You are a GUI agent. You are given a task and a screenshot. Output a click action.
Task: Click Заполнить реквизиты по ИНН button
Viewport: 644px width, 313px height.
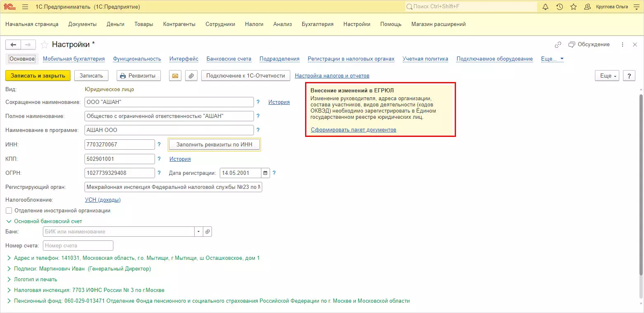[x=214, y=144]
